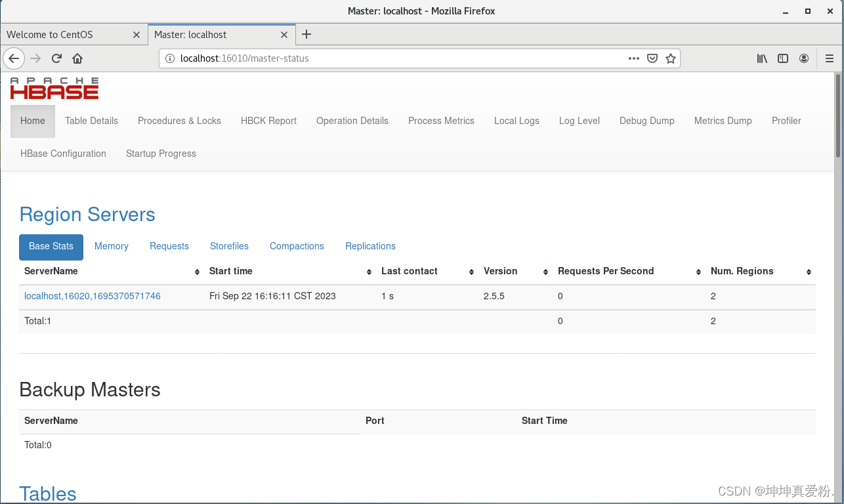Open a new tab with plus icon
844x504 pixels.
(306, 34)
